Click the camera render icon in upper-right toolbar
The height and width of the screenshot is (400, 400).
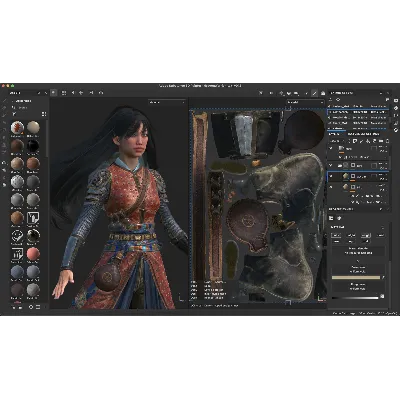click(x=322, y=93)
